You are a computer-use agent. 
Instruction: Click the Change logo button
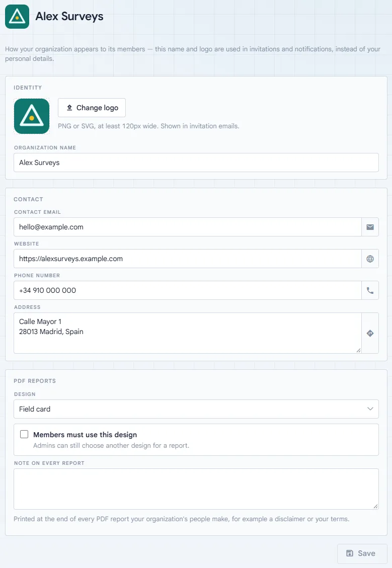click(x=92, y=108)
